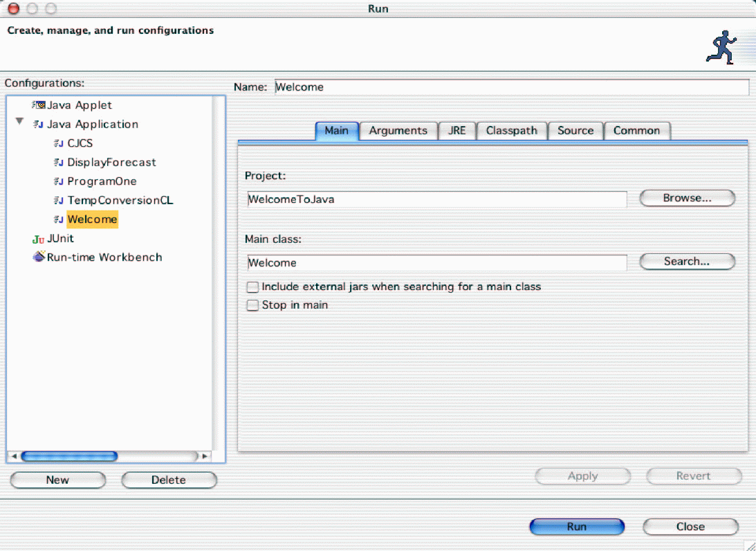Image resolution: width=756 pixels, height=551 pixels.
Task: Click the Apply button
Action: click(582, 476)
